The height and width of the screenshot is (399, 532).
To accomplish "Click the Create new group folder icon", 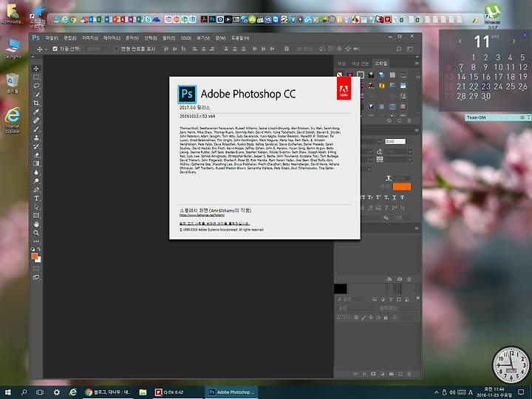I will point(391,374).
